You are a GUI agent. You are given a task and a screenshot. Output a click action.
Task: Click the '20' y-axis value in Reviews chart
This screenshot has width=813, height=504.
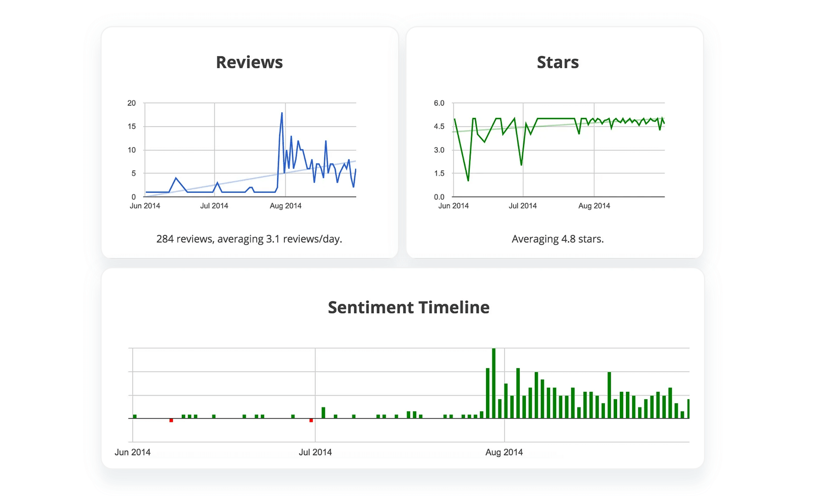tap(131, 103)
